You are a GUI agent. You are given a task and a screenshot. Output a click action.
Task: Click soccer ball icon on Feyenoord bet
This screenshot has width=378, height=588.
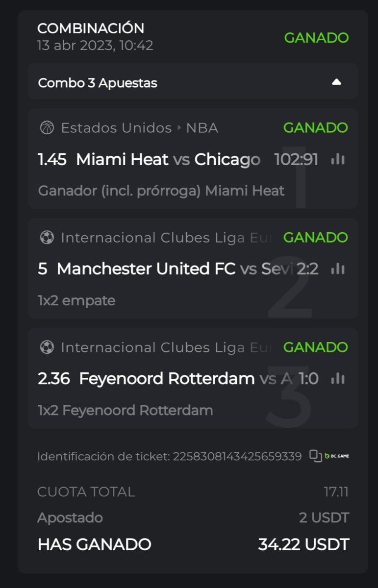(47, 347)
